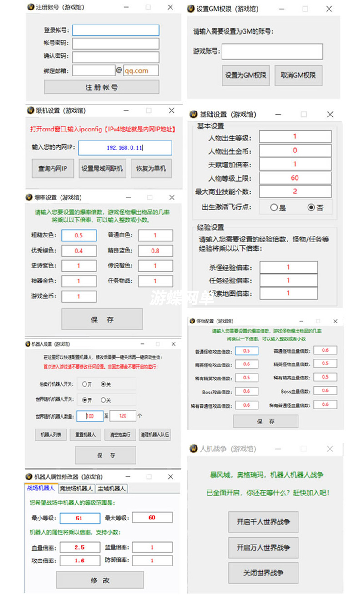364x596 pixels.
Task: Focus the 确认密码 input field
Action: tap(116, 57)
